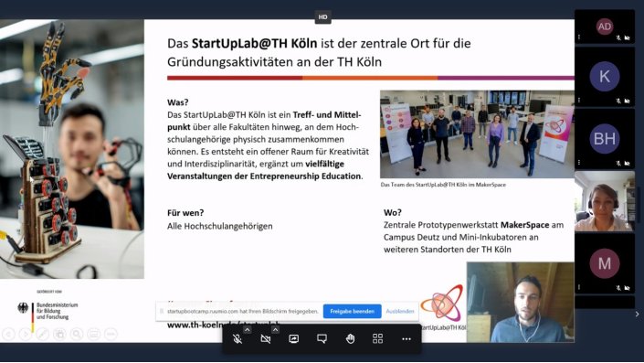Open the all-slides view in the slide controls
The image size is (644, 363).
59,334
